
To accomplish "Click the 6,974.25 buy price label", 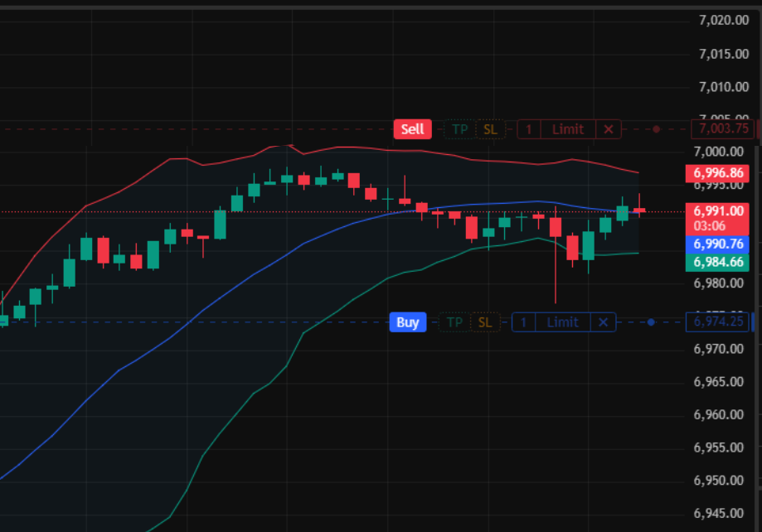I will 719,322.
